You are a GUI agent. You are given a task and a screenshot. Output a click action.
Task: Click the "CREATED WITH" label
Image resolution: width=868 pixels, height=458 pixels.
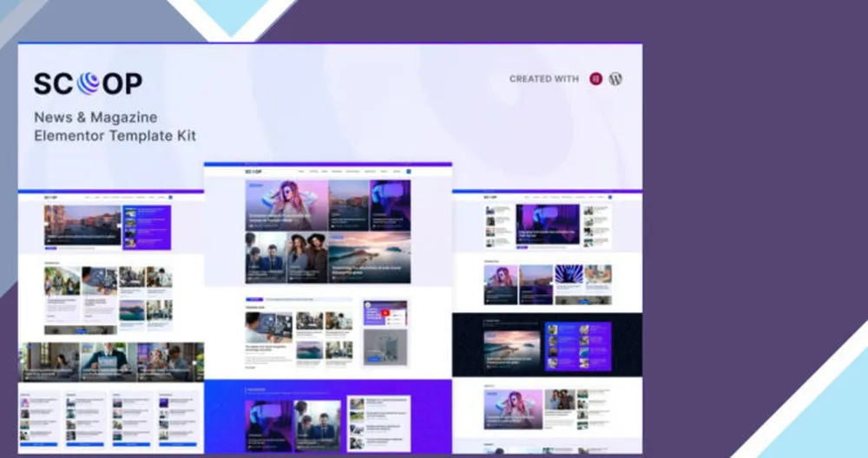pos(544,79)
